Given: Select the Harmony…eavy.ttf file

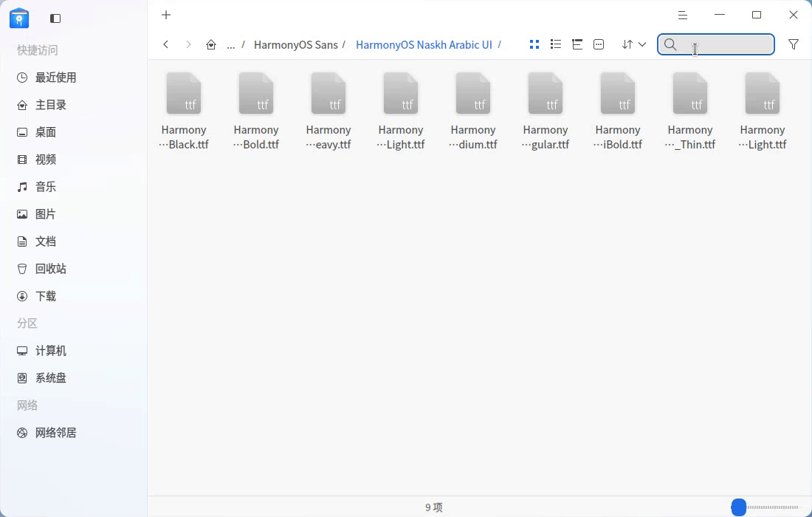Looking at the screenshot, I should [328, 112].
